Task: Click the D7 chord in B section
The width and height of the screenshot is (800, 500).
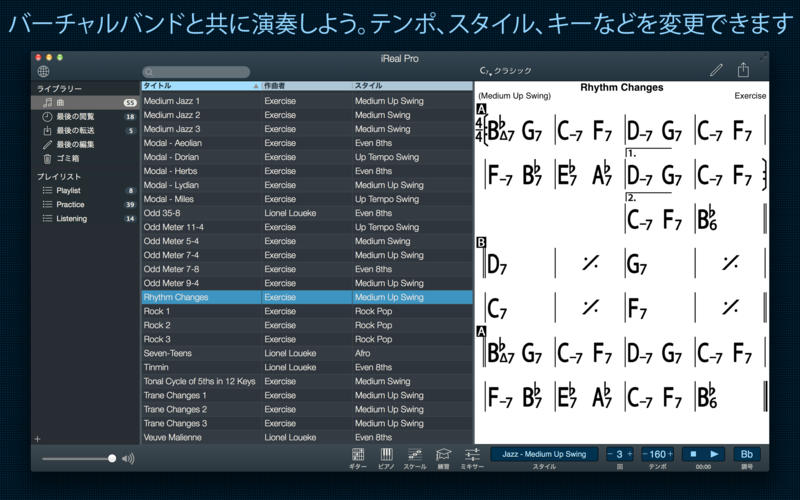Action: tap(497, 264)
